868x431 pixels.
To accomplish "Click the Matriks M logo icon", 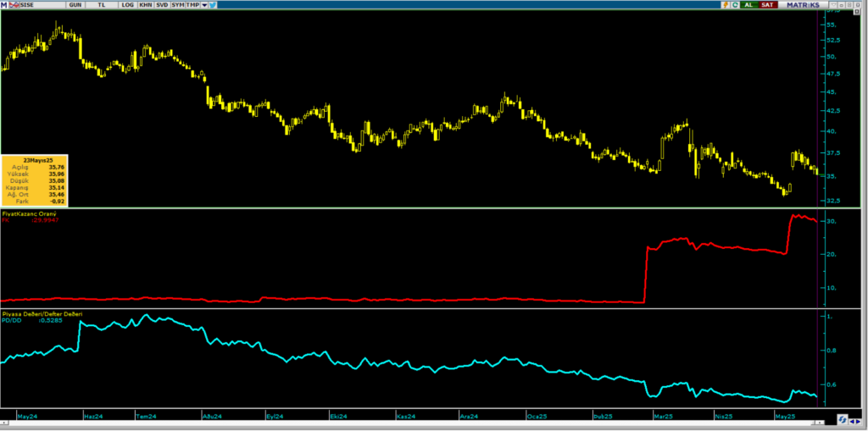I will click(x=4, y=5).
